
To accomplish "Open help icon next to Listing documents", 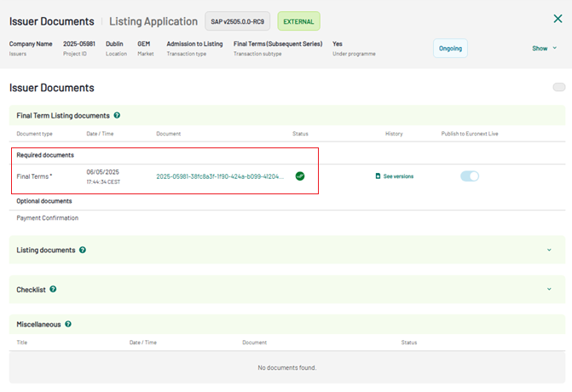I will click(x=83, y=250).
